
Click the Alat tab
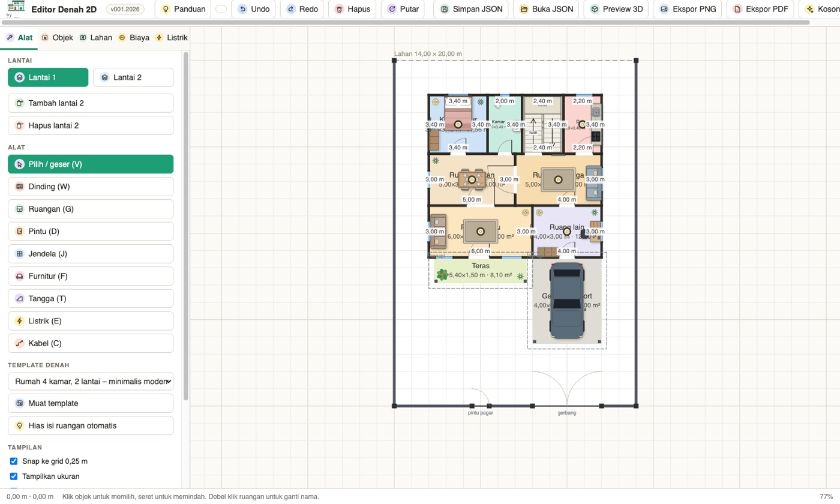coord(19,38)
